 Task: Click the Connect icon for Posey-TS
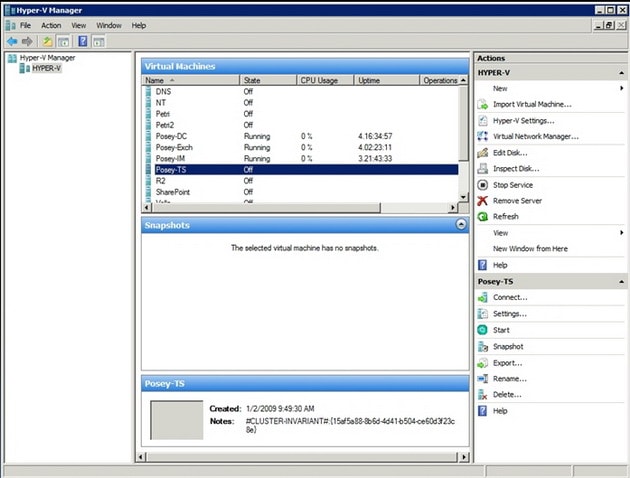tap(483, 298)
